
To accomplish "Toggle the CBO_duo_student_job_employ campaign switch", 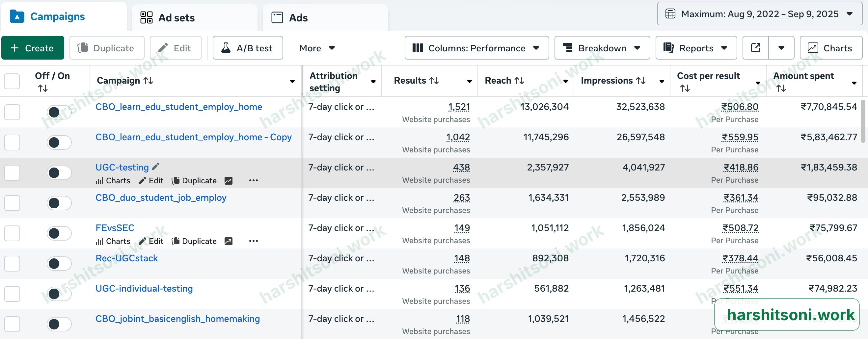I will click(59, 203).
